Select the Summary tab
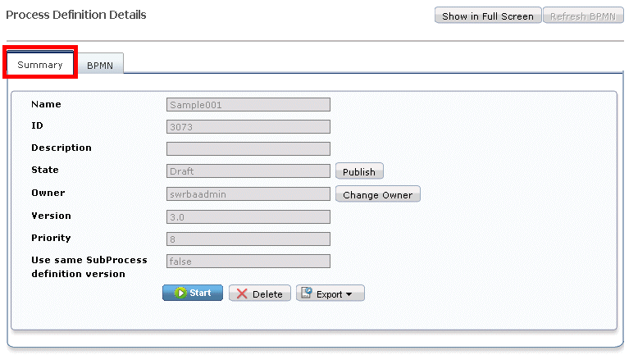The width and height of the screenshot is (638, 364). tap(40, 64)
